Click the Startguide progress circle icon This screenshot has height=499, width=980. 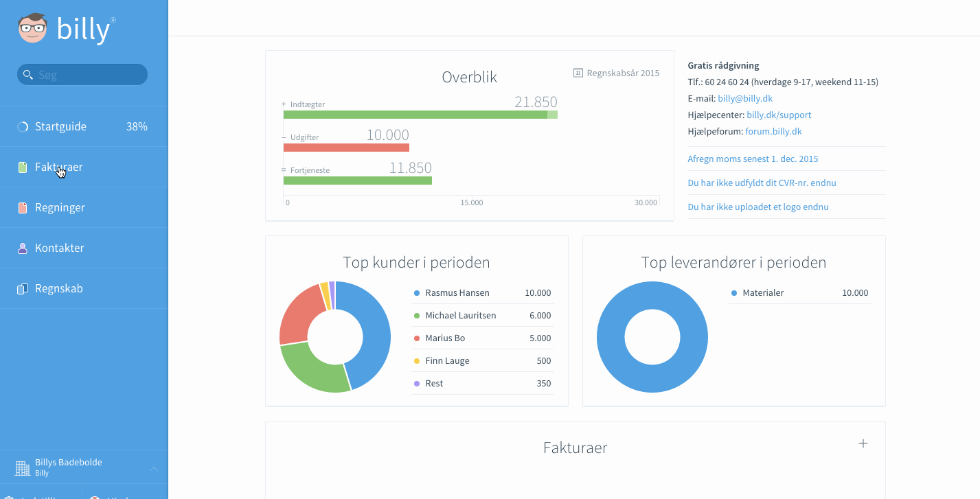pos(23,127)
